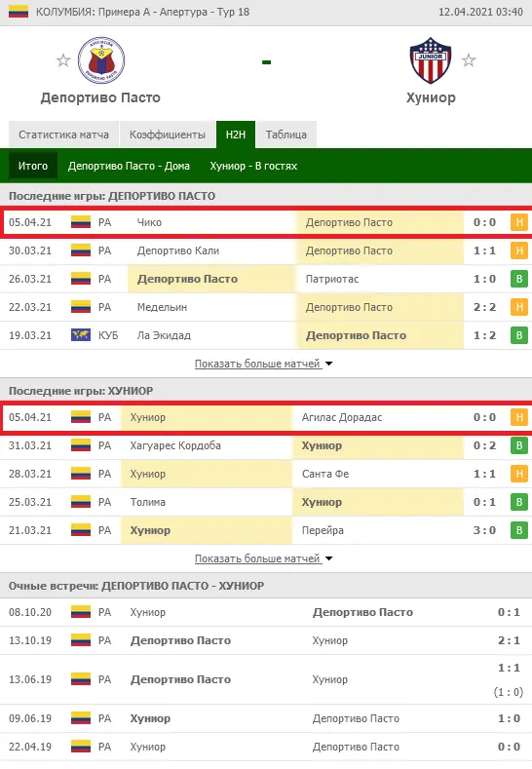The height and width of the screenshot is (769, 532).
Task: Expand more Депортиво Пасто matches
Action: [263, 364]
